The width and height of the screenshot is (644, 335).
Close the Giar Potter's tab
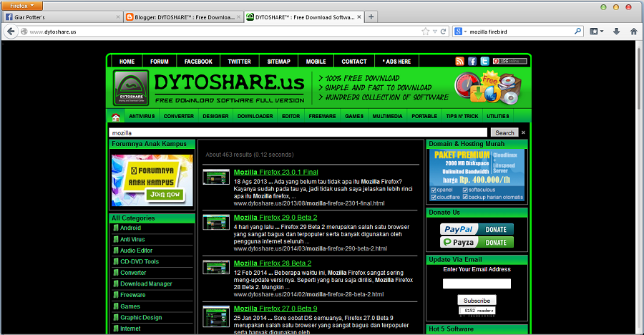[x=118, y=17]
